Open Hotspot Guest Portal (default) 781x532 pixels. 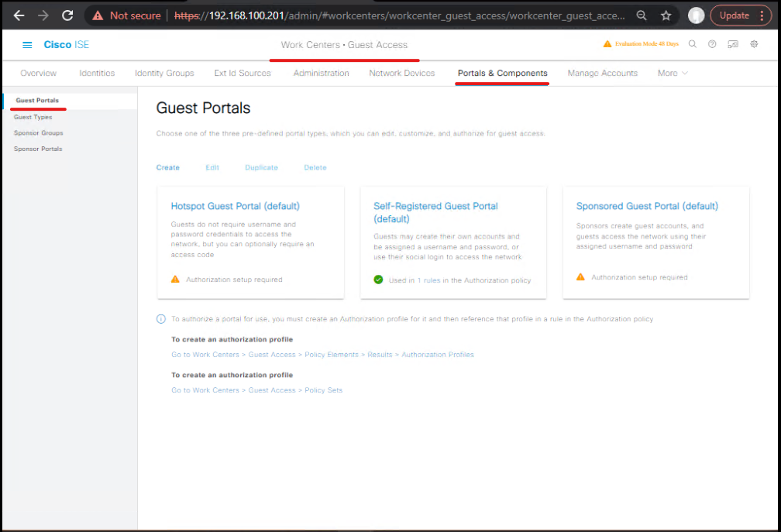(235, 206)
